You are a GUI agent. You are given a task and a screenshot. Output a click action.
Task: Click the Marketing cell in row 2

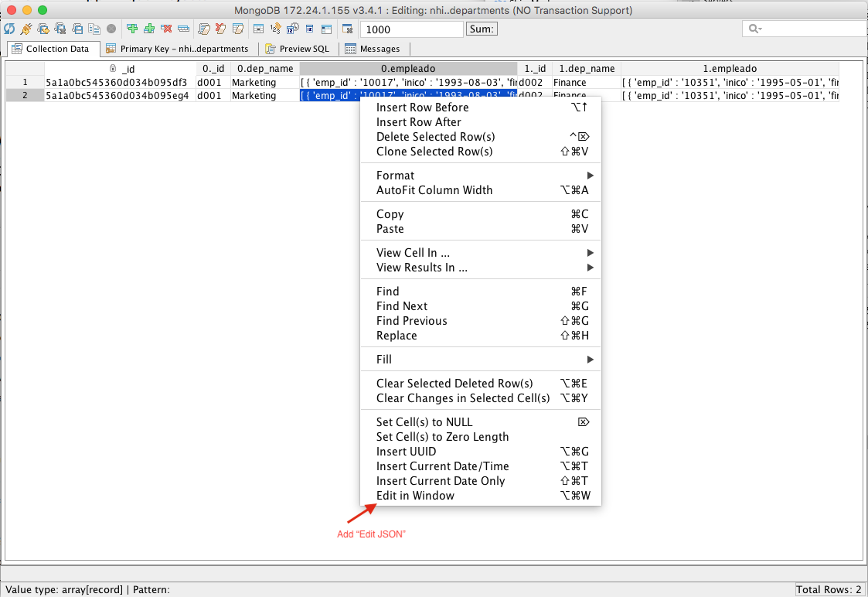(x=265, y=96)
